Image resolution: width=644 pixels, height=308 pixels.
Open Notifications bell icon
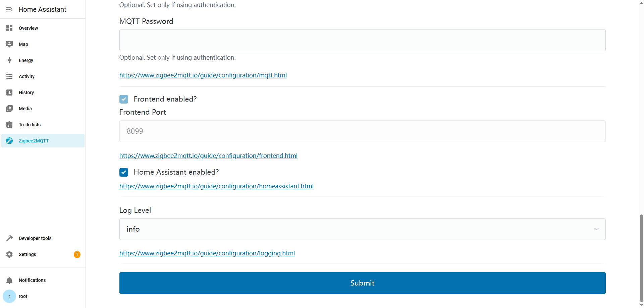(x=9, y=280)
